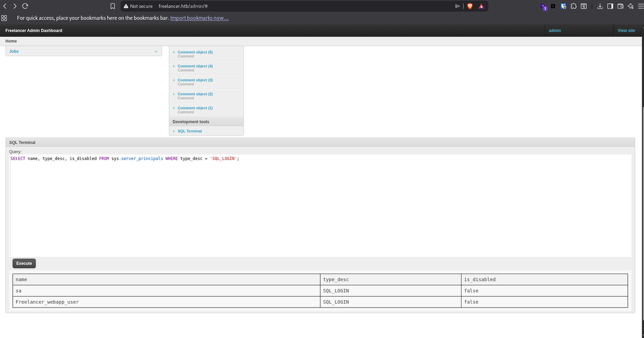
Task: Click the View site link
Action: pyautogui.click(x=626, y=31)
